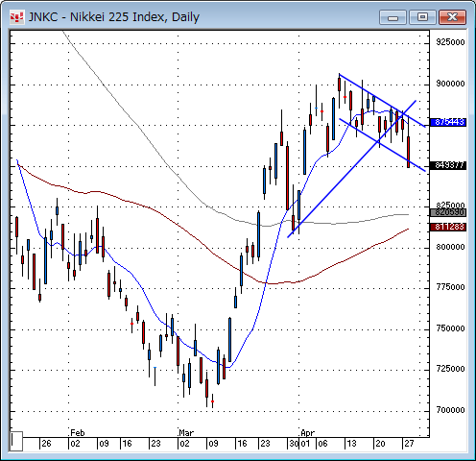Screen dimensions: 476x461
Task: Maximize the JNKC chart window
Action: (422, 17)
